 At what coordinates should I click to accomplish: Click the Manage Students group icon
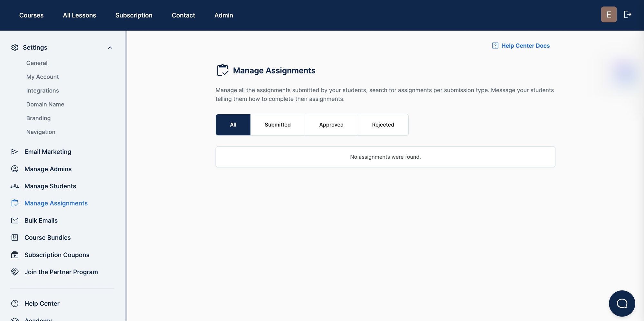tap(15, 186)
